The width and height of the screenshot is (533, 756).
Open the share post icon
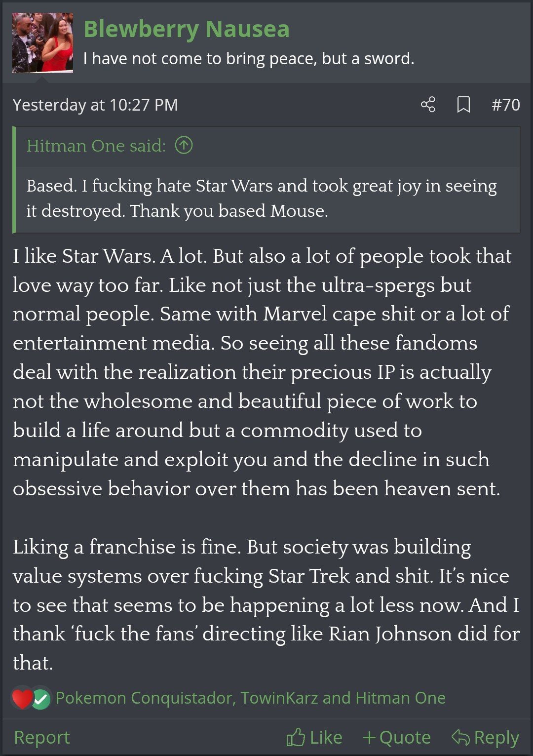[x=428, y=105]
